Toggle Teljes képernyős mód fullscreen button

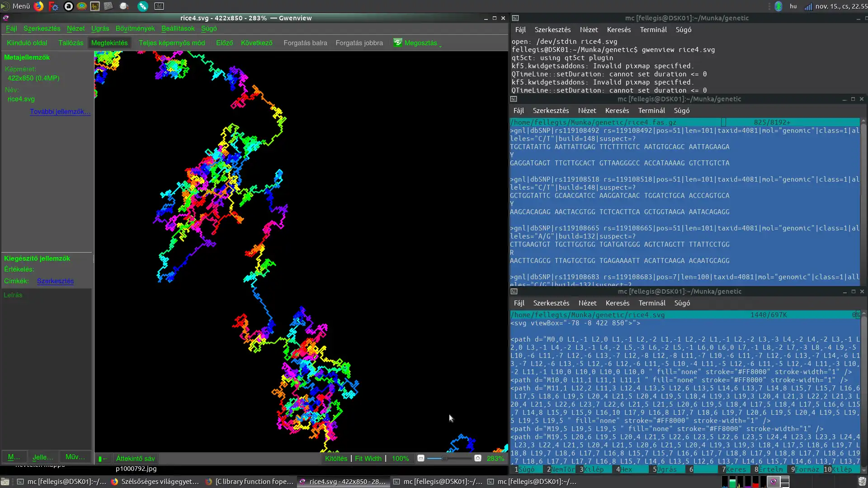[172, 42]
